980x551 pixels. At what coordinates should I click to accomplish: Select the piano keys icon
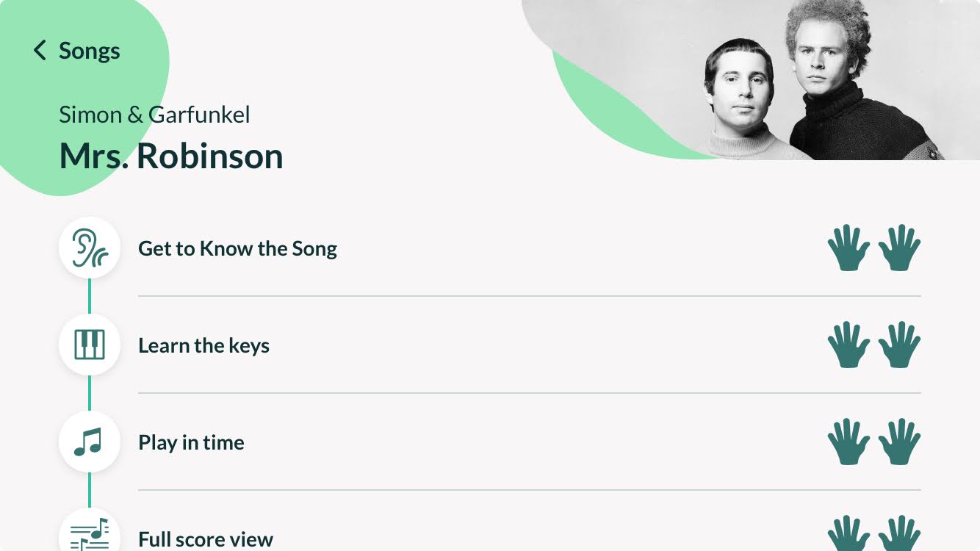click(x=90, y=345)
